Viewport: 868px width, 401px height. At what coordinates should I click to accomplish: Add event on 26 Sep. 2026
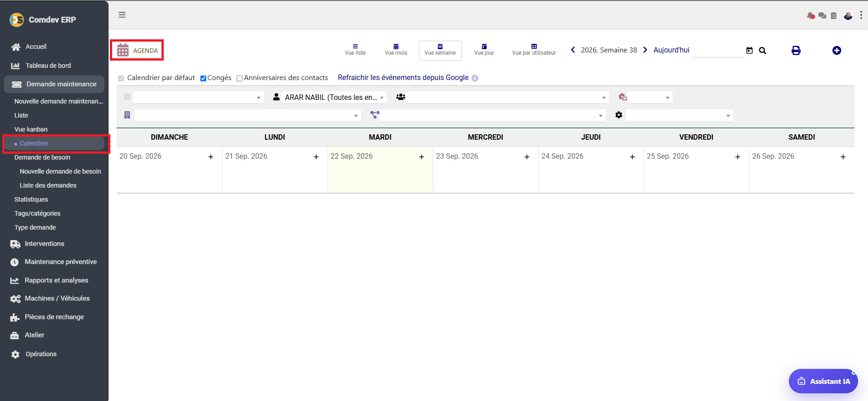[843, 157]
